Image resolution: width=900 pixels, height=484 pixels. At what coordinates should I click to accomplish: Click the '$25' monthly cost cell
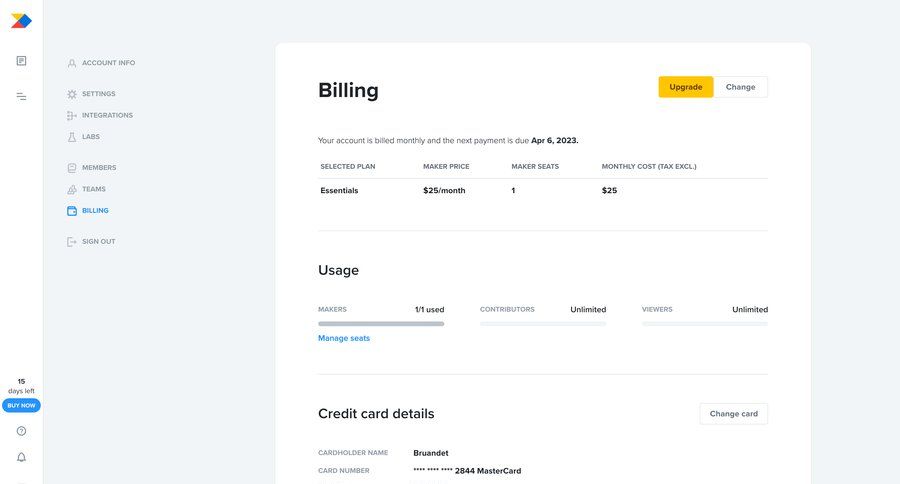[610, 191]
